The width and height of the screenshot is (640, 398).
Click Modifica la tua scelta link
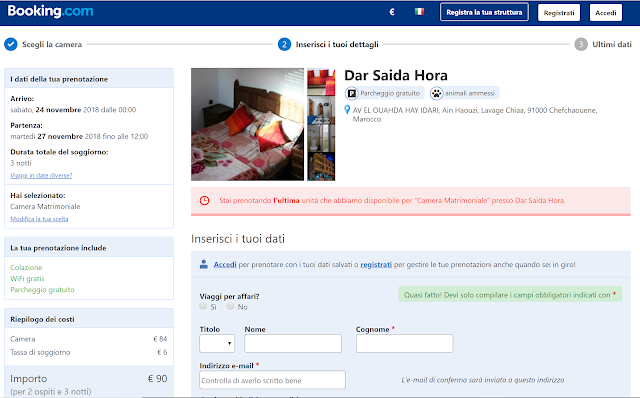[x=39, y=219]
